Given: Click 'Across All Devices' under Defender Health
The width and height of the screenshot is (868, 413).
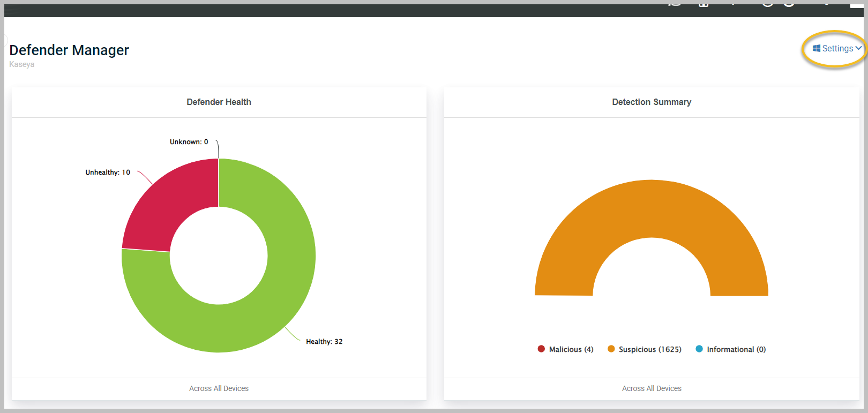Looking at the screenshot, I should pos(219,388).
